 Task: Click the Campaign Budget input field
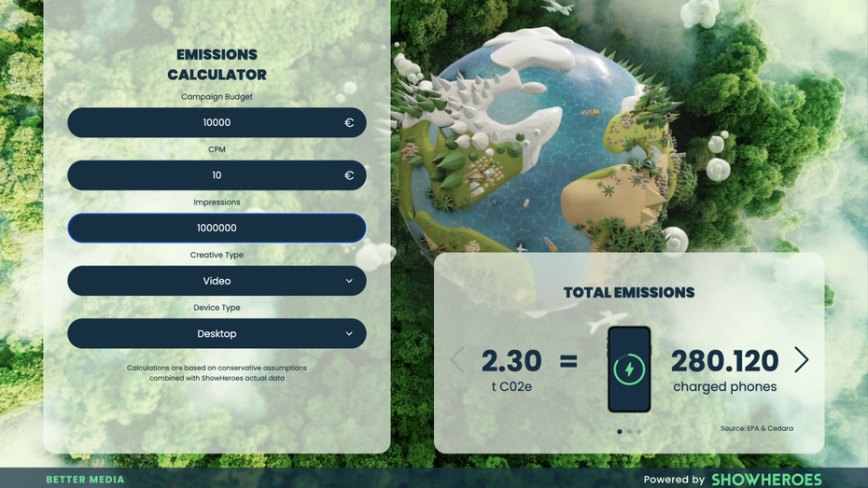[x=217, y=122]
